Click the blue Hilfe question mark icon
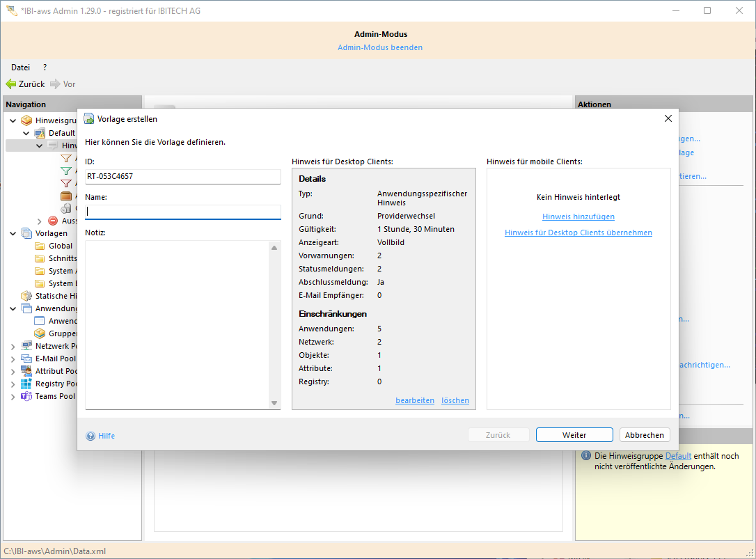 90,436
